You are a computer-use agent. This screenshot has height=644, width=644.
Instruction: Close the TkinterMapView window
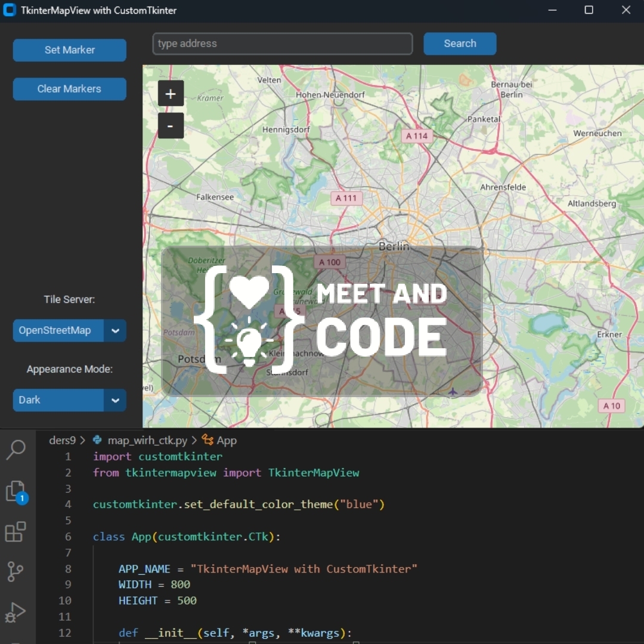click(626, 10)
